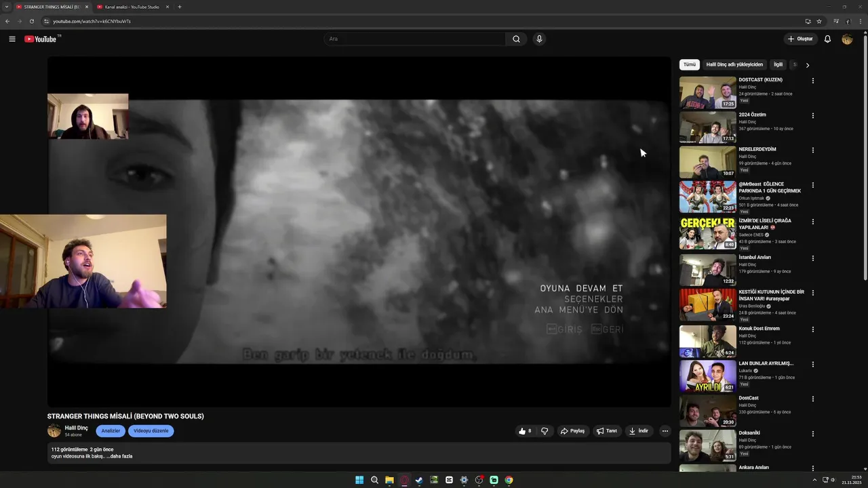Open DostCast video title link
Image resolution: width=868 pixels, height=488 pixels.
click(749, 398)
